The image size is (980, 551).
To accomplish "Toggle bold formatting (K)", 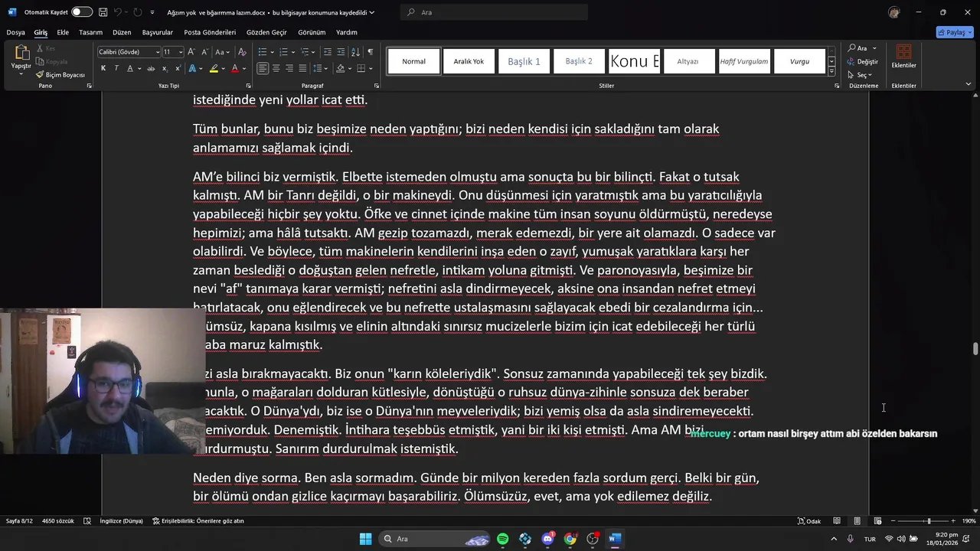I will pos(103,69).
